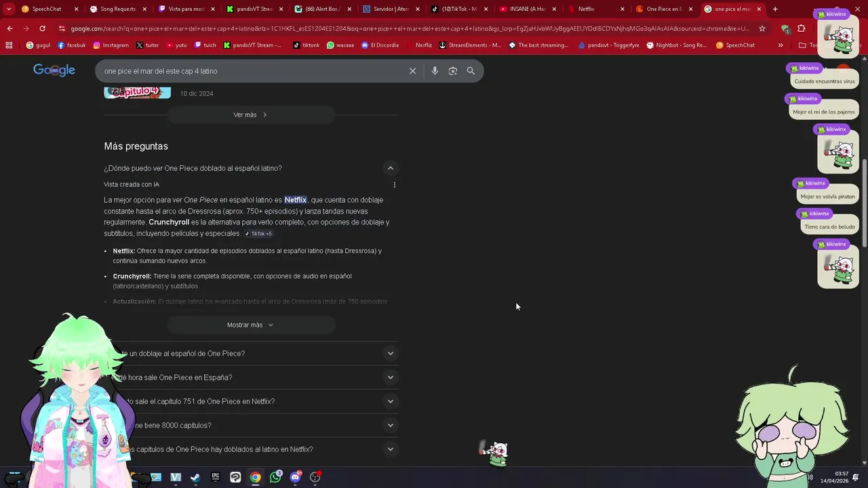
Task: Open the VSeeFace icon in the taskbar
Action: point(176,477)
